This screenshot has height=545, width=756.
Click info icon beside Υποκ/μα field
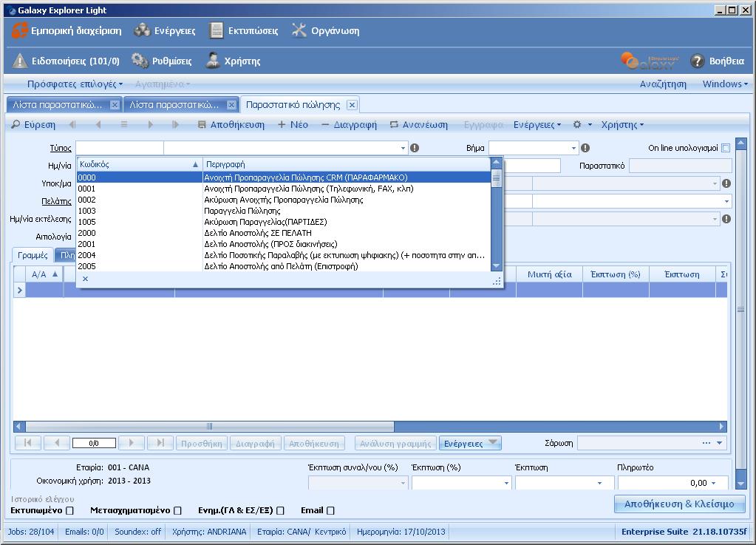click(x=726, y=183)
